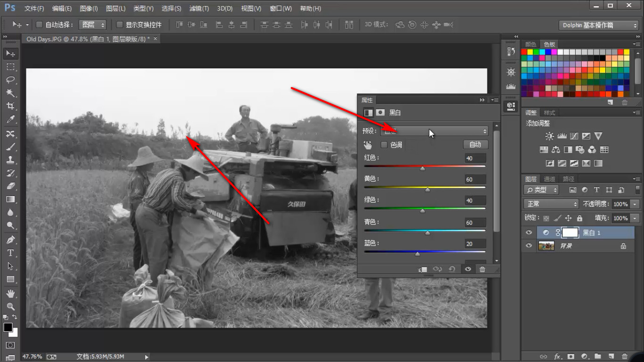The width and height of the screenshot is (644, 362).
Task: Select the Eyedropper tool
Action: [10, 119]
